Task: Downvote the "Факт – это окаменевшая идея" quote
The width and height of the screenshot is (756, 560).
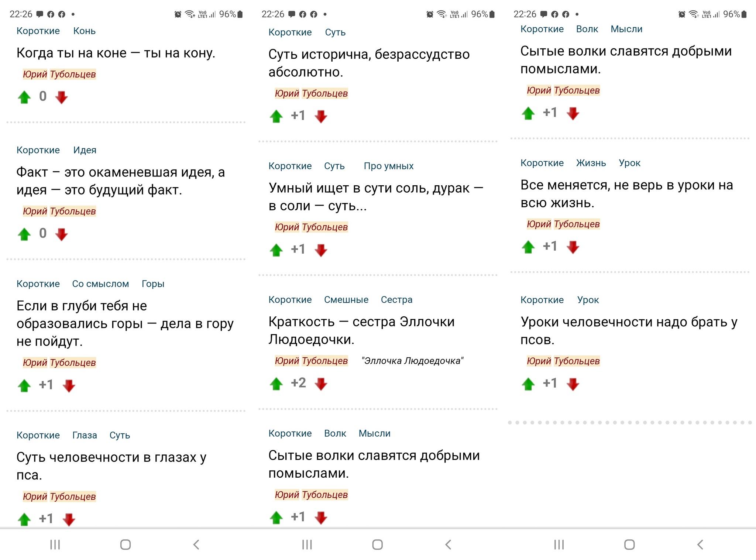Action: pyautogui.click(x=61, y=234)
